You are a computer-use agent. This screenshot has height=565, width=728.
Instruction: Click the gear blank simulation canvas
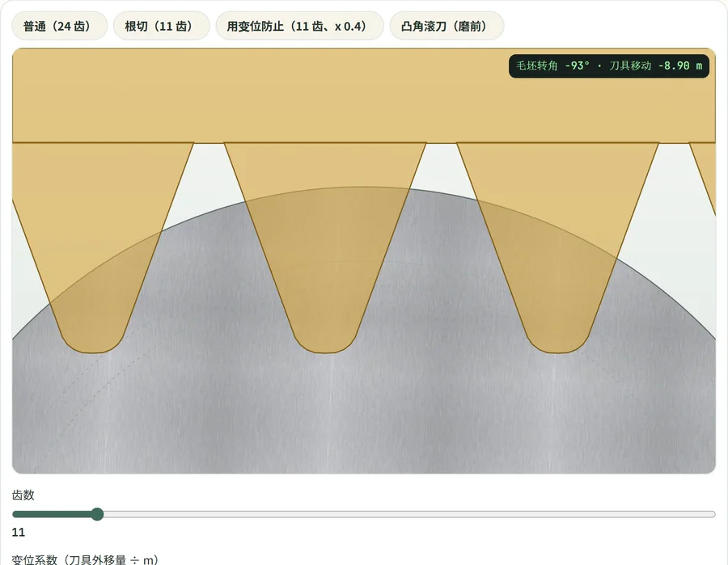point(363,261)
